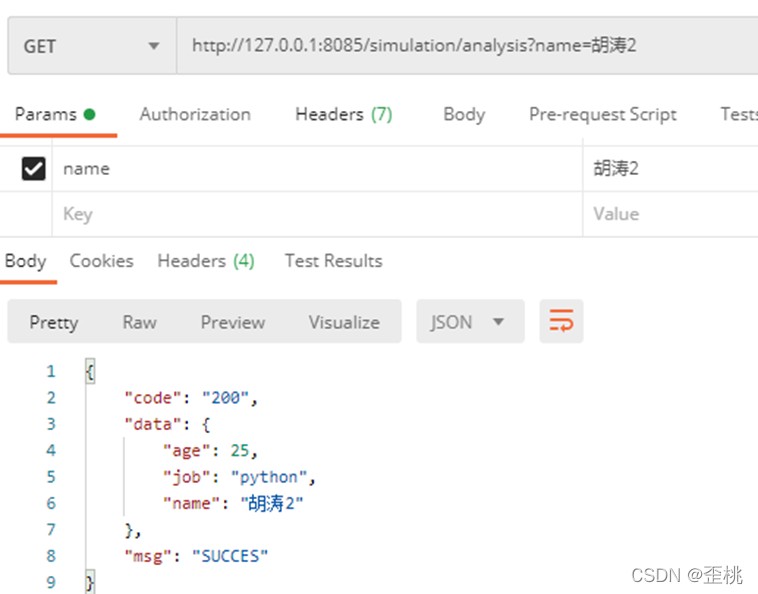Viewport: 758px width, 594px height.
Task: Collapse the root JSON object on line 1
Action: (x=90, y=371)
